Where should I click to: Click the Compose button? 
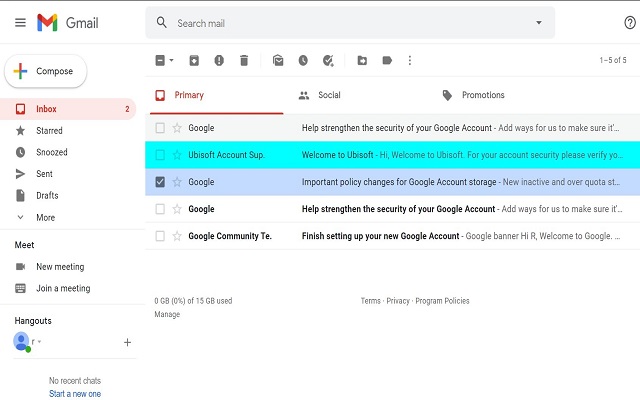point(45,71)
